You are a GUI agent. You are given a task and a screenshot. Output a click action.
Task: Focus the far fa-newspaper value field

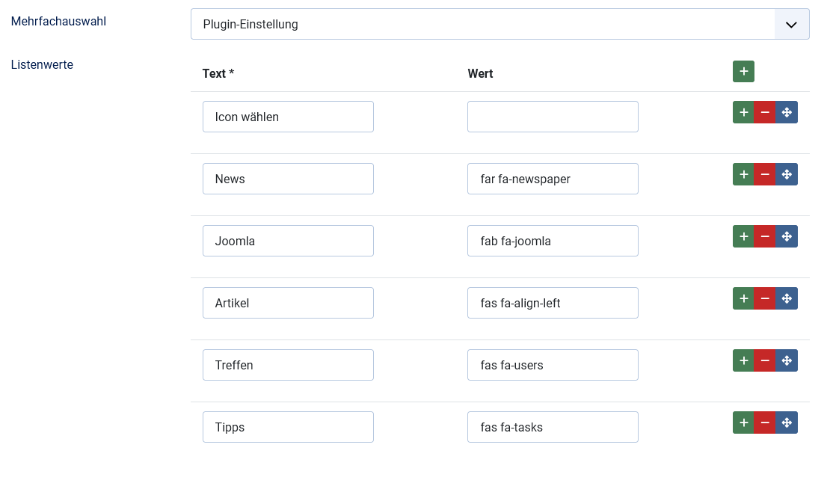pyautogui.click(x=553, y=179)
